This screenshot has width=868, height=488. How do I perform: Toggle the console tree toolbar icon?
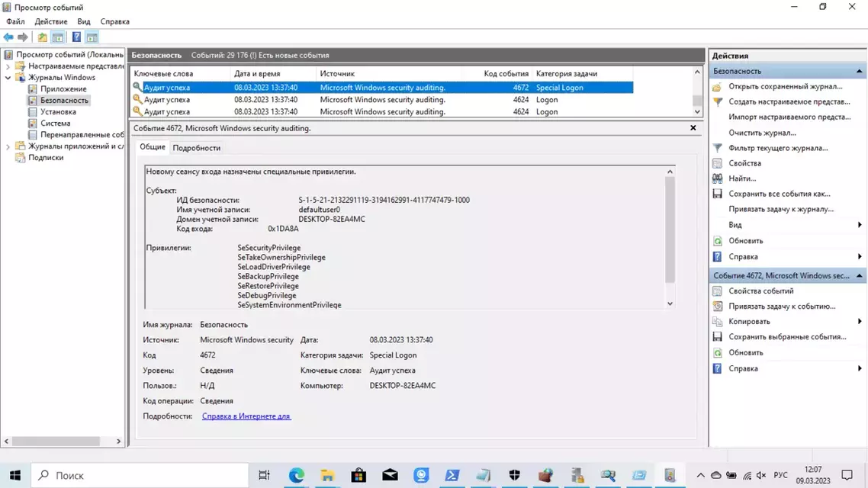pyautogui.click(x=57, y=37)
